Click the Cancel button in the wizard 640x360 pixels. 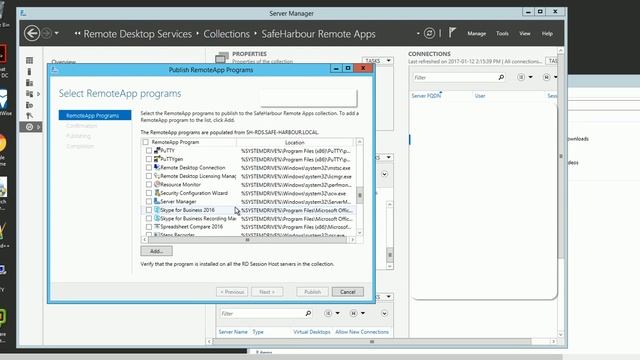347,292
